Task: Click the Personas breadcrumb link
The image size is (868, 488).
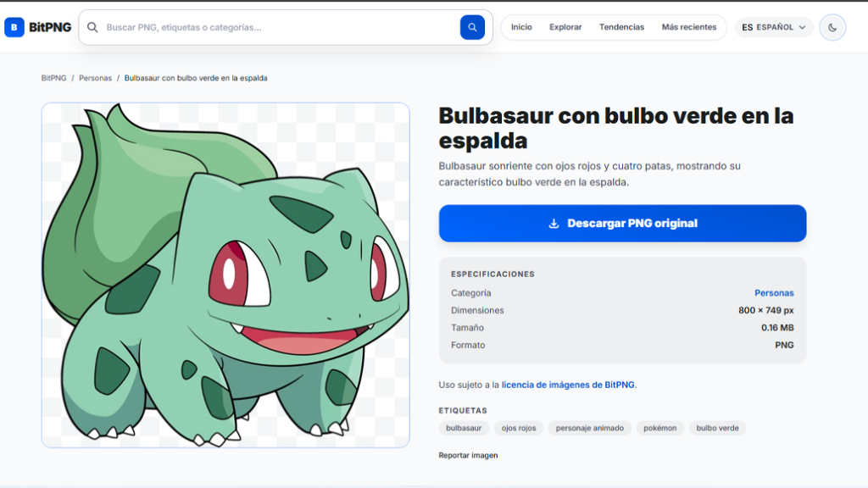Action: point(95,78)
